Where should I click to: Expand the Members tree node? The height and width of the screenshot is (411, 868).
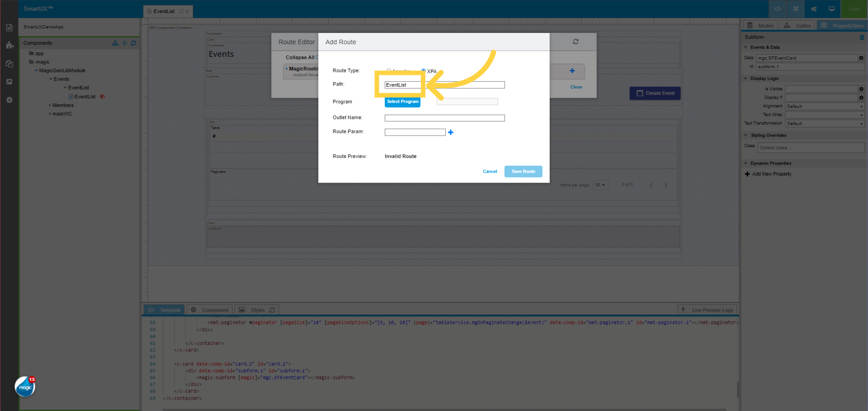pyautogui.click(x=50, y=105)
